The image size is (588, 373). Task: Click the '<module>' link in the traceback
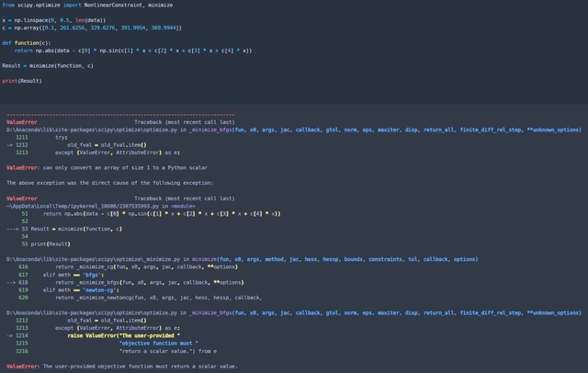tap(183, 206)
